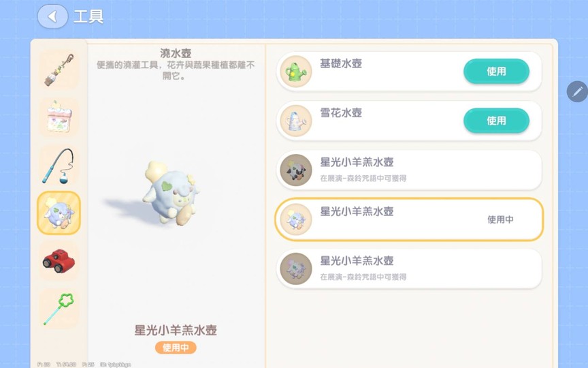This screenshot has width=588, height=368.
Task: Select the in-use 星光小羊羔水壺 row
Action: point(409,219)
